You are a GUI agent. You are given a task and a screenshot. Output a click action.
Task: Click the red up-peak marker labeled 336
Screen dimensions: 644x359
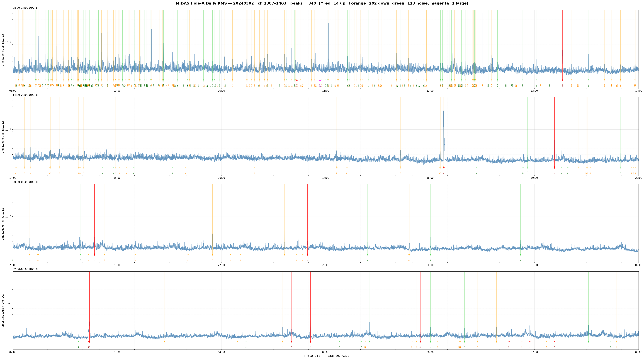555,341
